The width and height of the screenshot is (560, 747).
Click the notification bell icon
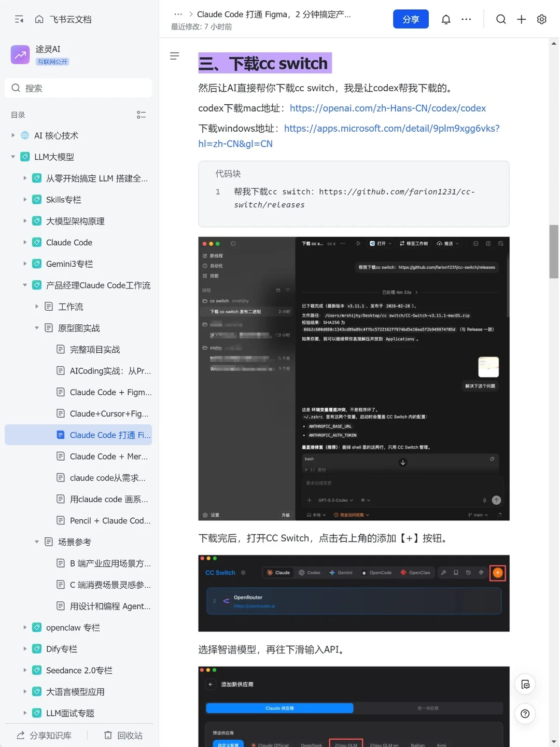pyautogui.click(x=446, y=19)
